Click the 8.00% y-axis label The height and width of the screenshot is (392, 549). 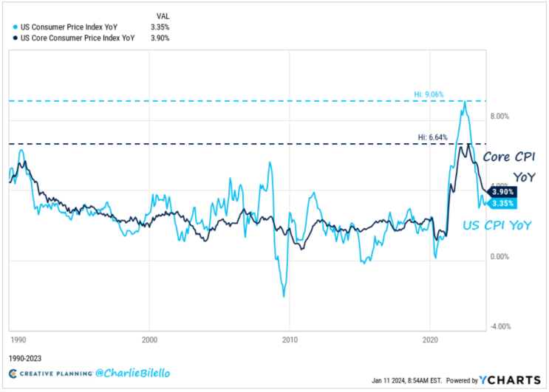point(499,117)
